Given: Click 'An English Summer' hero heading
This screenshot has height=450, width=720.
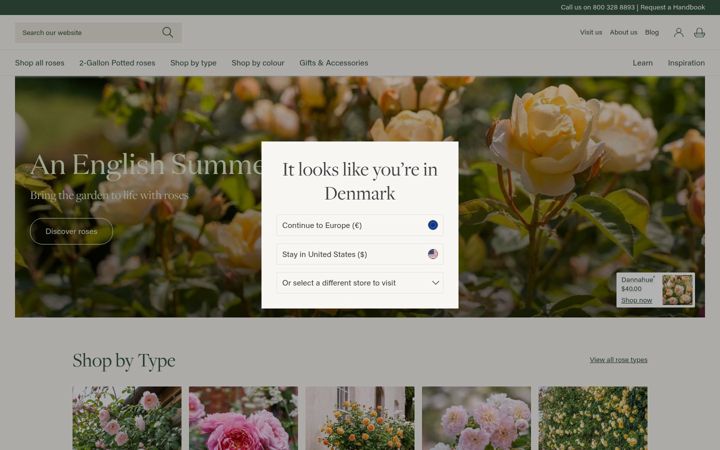Looking at the screenshot, I should pyautogui.click(x=146, y=164).
